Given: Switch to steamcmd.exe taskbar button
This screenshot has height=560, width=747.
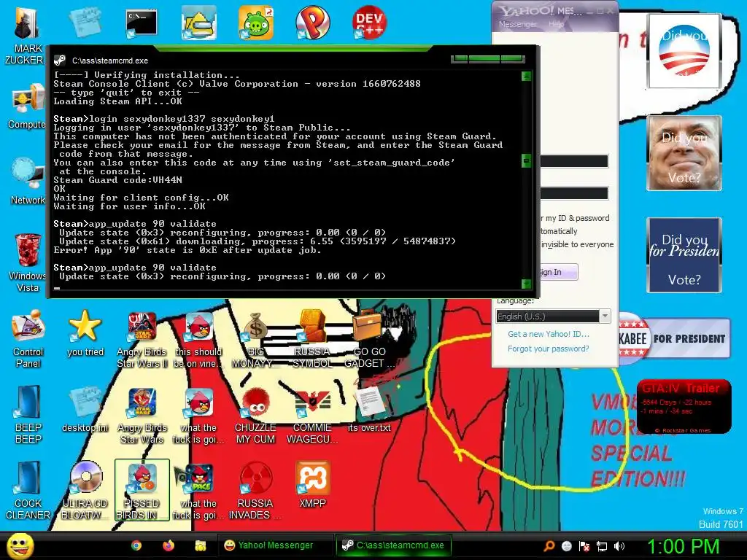Looking at the screenshot, I should coord(393,545).
